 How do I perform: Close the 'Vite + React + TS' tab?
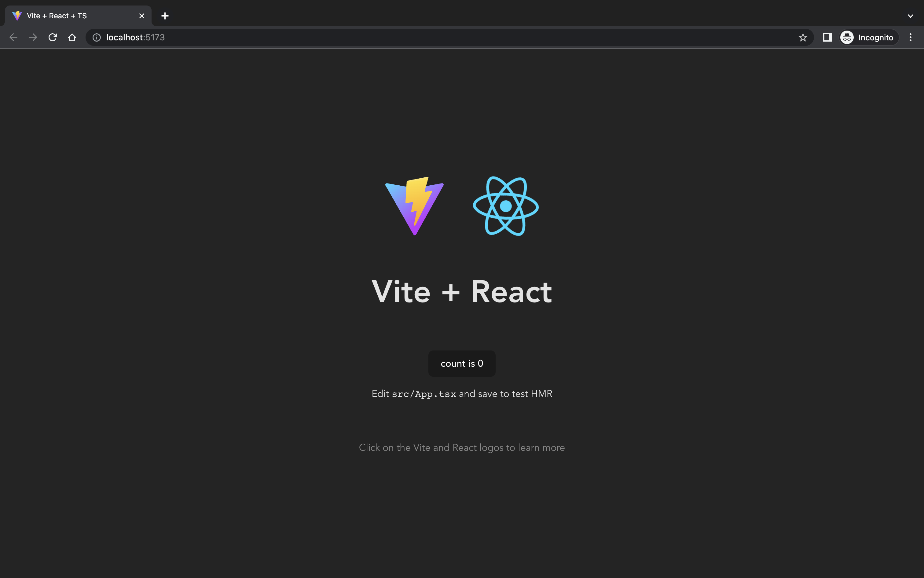tap(142, 16)
